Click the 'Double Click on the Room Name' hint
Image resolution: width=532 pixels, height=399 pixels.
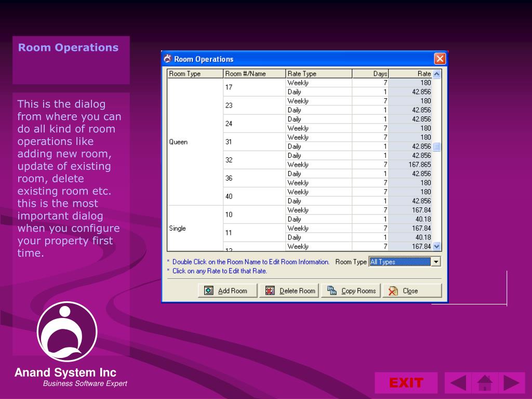[251, 262]
